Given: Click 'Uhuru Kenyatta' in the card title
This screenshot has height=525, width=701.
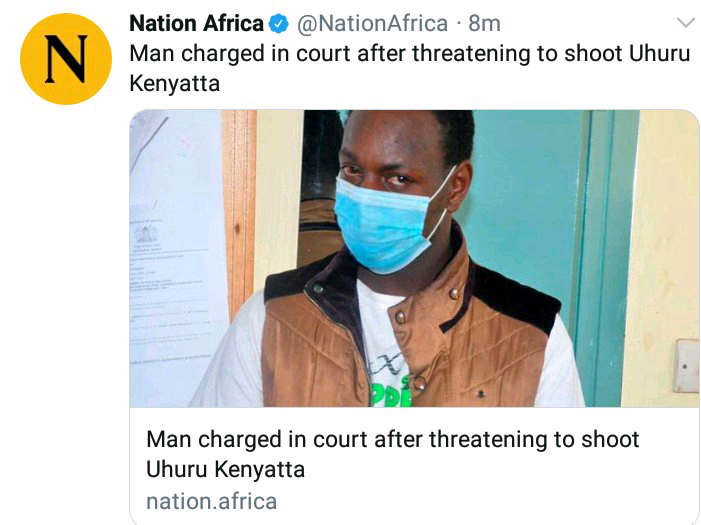Looking at the screenshot, I should coord(225,470).
